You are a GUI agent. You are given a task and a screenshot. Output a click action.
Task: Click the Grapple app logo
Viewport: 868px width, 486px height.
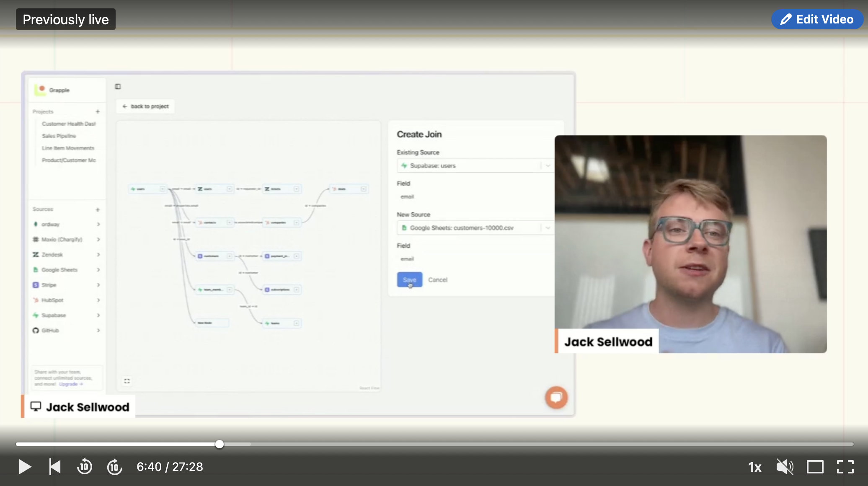point(41,90)
